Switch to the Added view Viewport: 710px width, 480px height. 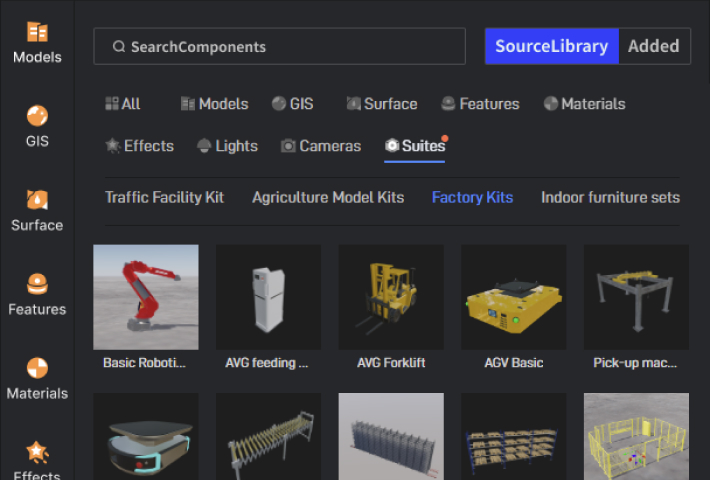pyautogui.click(x=654, y=46)
